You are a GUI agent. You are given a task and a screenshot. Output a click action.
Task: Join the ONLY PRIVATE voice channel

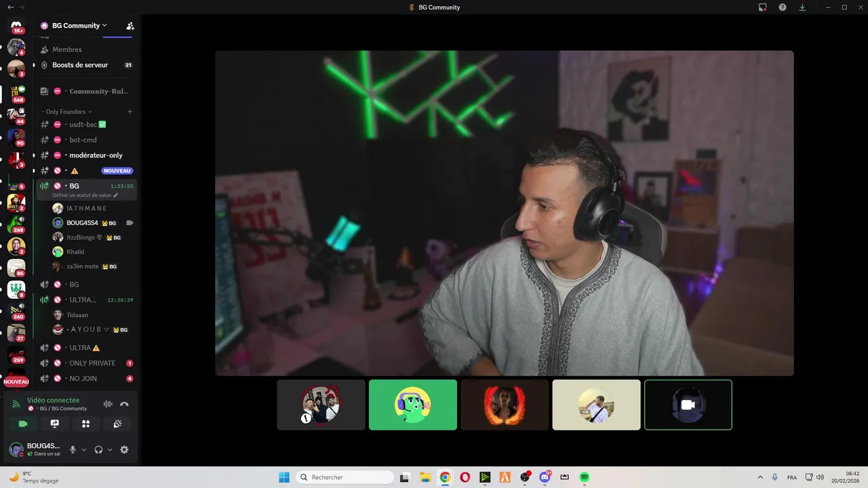[x=86, y=363]
